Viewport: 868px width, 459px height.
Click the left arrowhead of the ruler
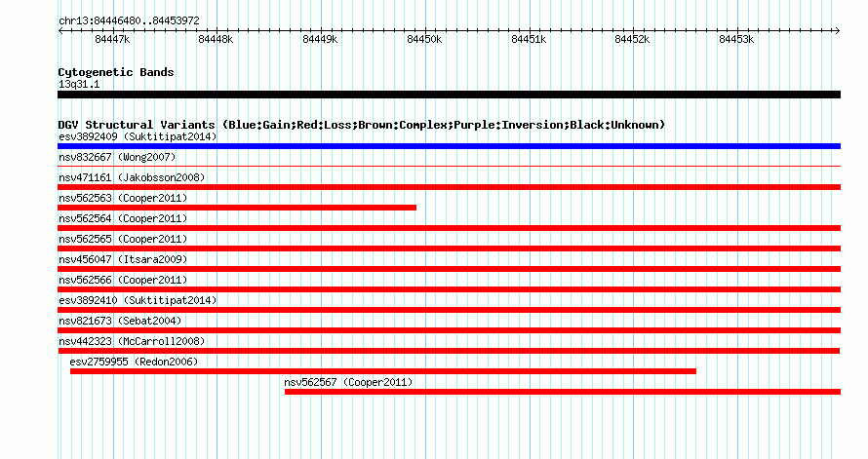(x=60, y=31)
